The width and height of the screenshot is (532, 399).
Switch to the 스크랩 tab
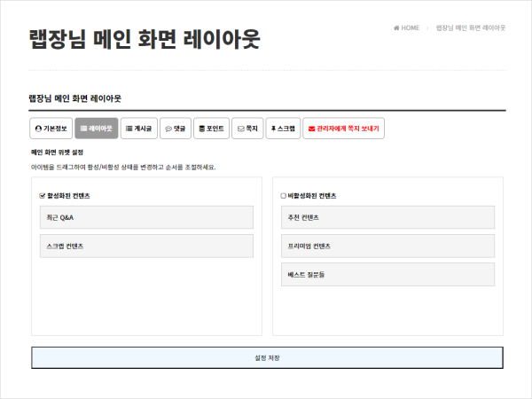[283, 129]
